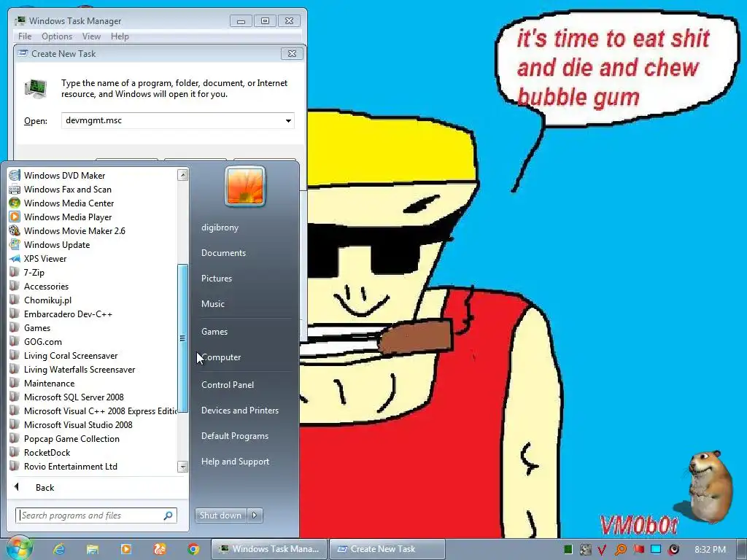Open Windows DVD Maker from program list
This screenshot has height=560, width=747.
pyautogui.click(x=64, y=175)
